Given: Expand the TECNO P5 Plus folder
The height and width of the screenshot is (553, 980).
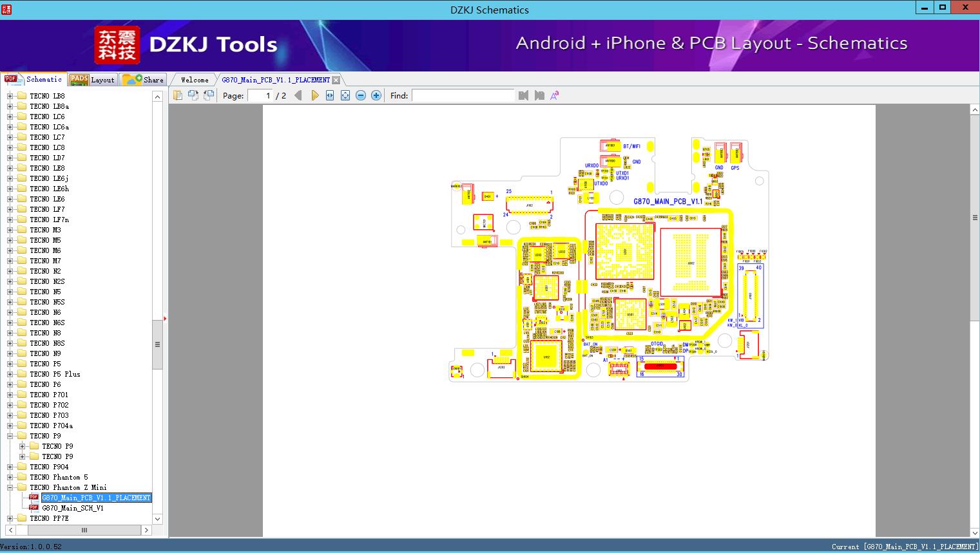Looking at the screenshot, I should click(x=10, y=374).
